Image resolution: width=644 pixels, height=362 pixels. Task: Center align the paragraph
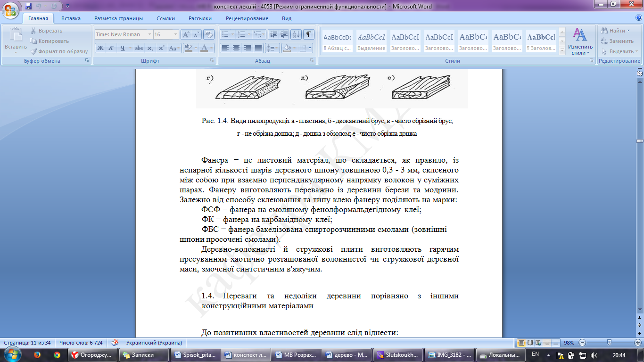[236, 48]
